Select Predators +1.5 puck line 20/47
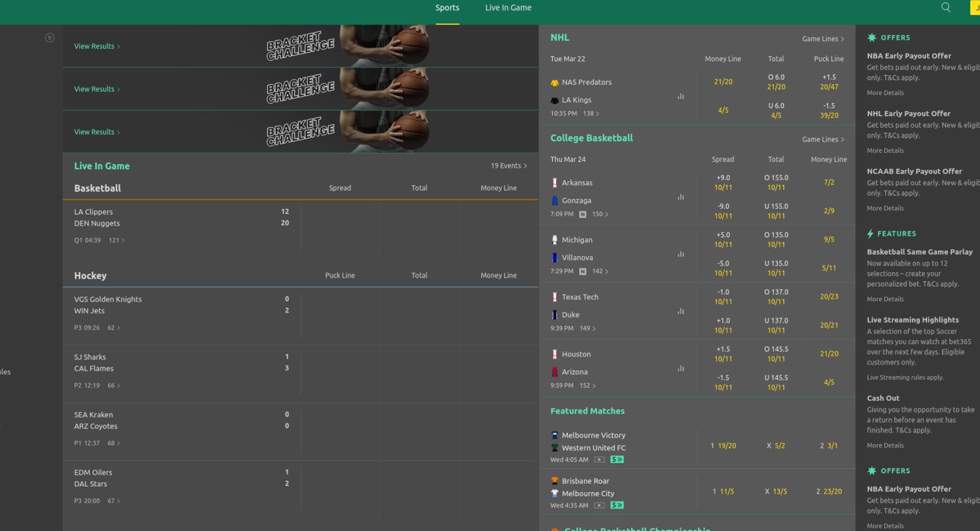This screenshot has width=980, height=531. point(829,82)
